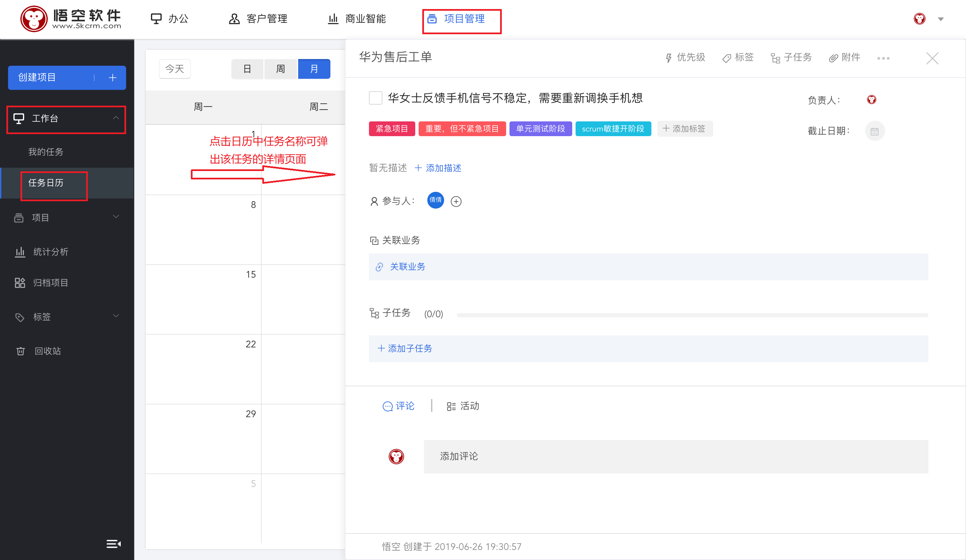Click the 负责人 avatar

(871, 100)
